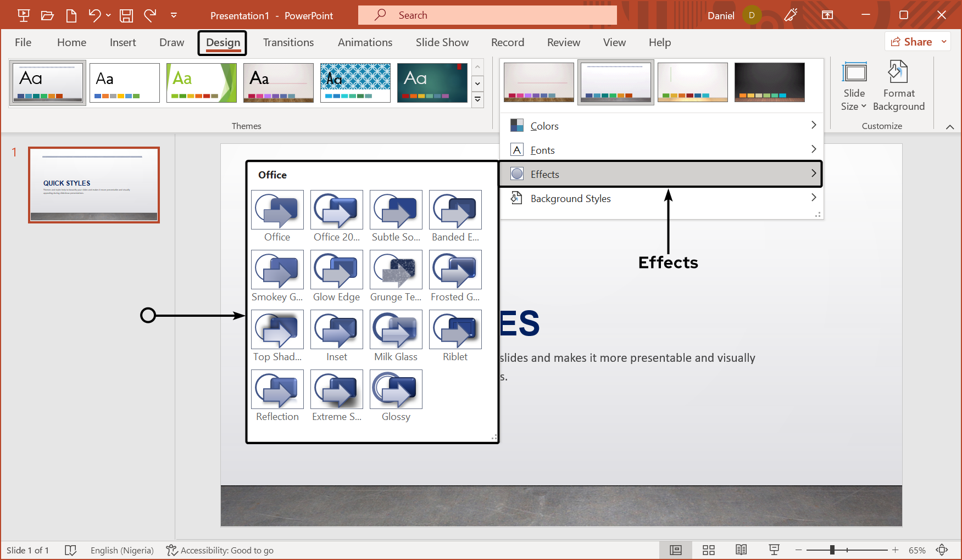Apply the Milk Glass effect
The height and width of the screenshot is (560, 962).
click(396, 329)
